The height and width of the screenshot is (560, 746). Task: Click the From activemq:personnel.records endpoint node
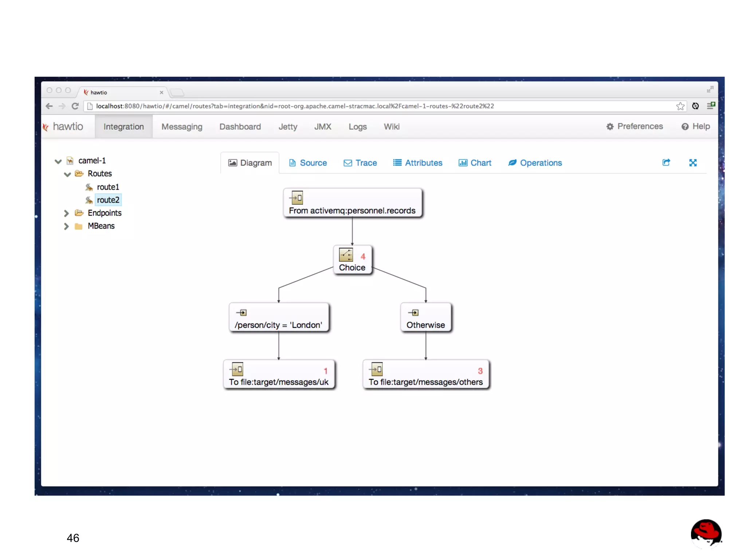coord(352,203)
